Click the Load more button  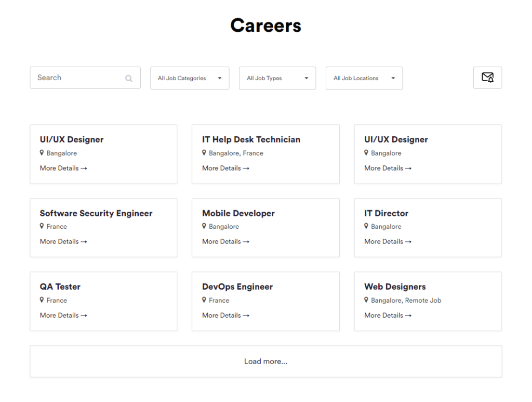tap(265, 361)
